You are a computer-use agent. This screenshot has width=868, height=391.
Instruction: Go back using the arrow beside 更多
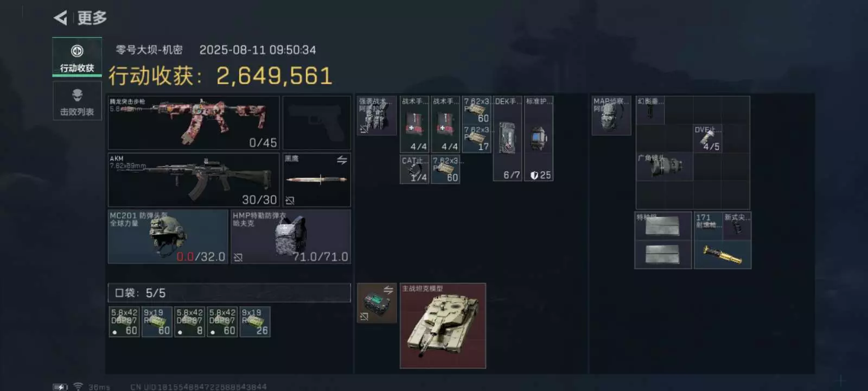click(60, 18)
